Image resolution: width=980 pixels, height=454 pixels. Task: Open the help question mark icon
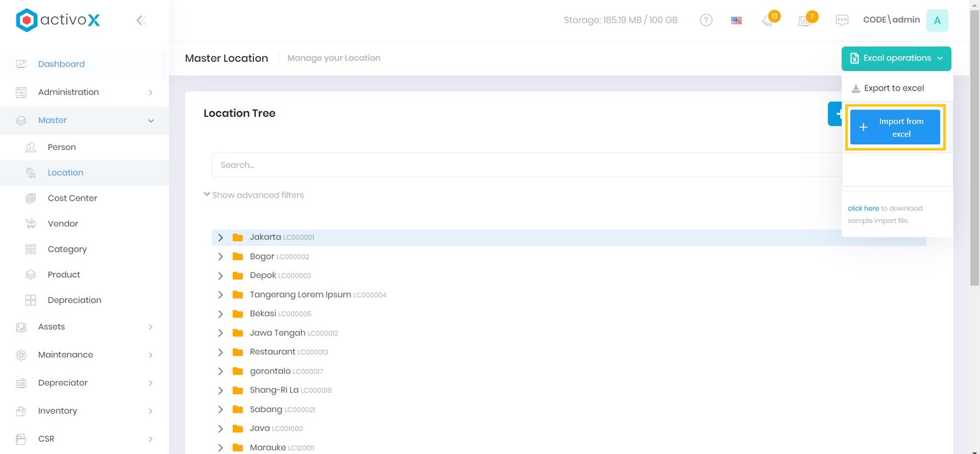(x=706, y=20)
